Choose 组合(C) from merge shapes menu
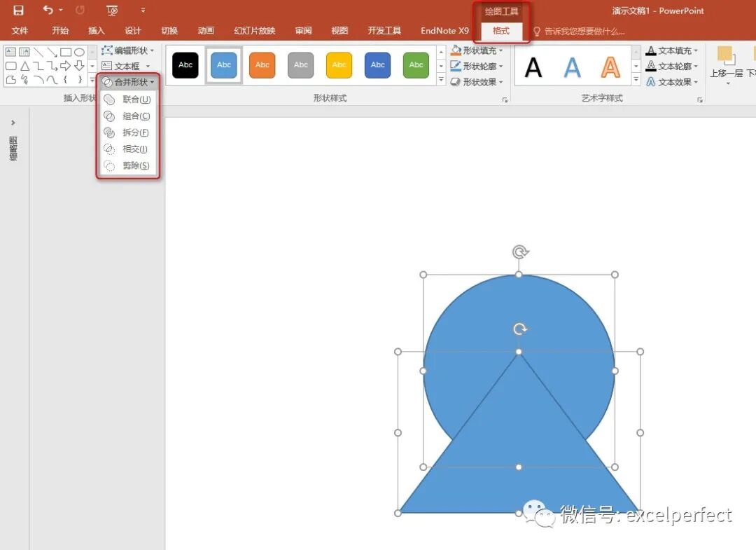Image resolution: width=756 pixels, height=550 pixels. pyautogui.click(x=127, y=116)
